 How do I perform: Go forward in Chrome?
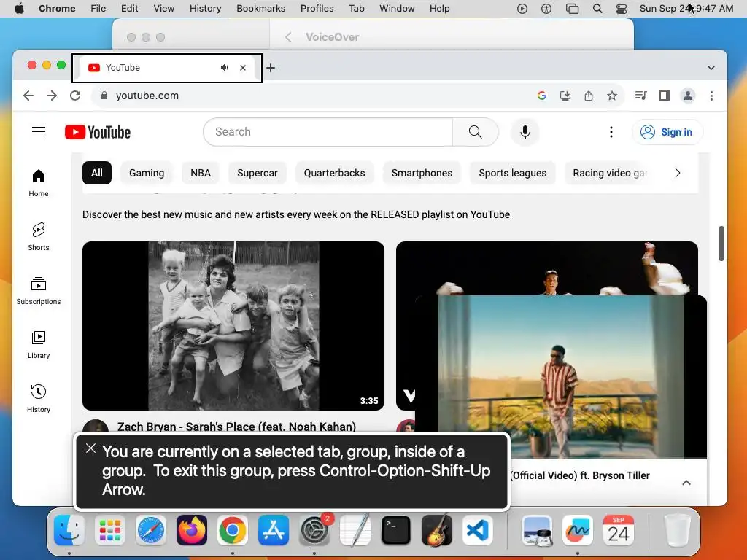pos(52,96)
